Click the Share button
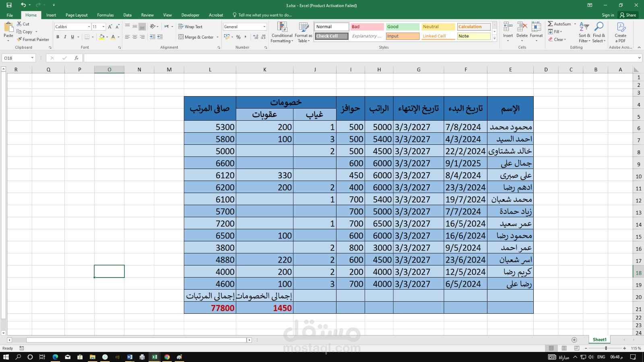644x362 pixels. [628, 15]
